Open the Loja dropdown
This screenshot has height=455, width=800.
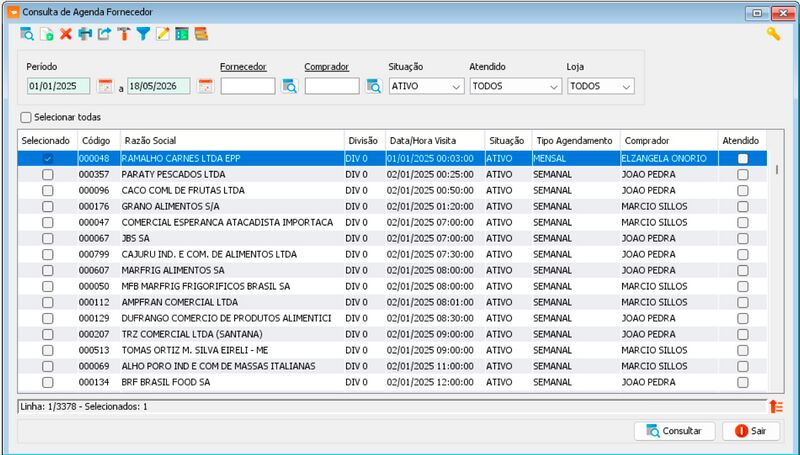click(601, 86)
